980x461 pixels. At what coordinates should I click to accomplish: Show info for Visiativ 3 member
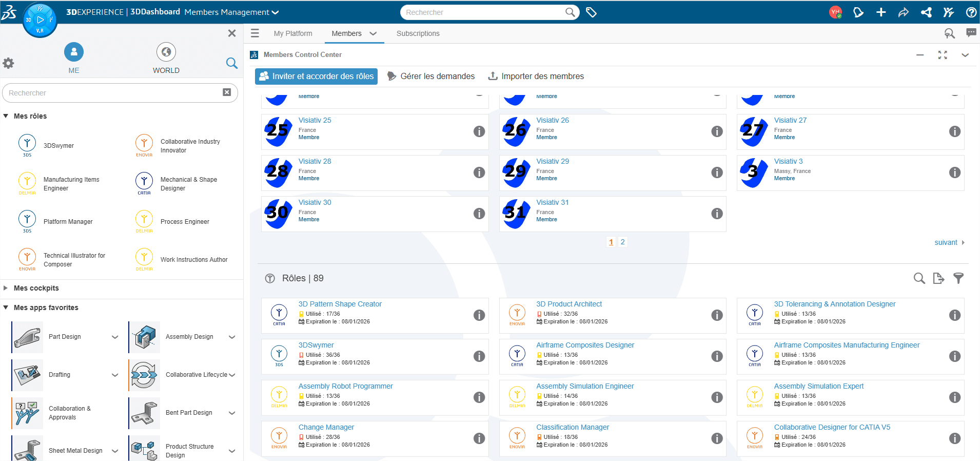(x=955, y=172)
